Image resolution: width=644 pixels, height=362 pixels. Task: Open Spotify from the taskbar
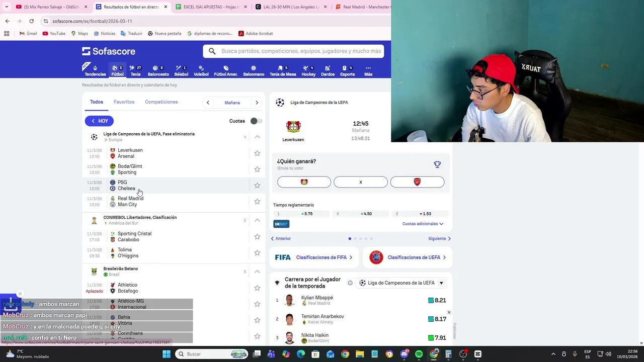coord(419,354)
